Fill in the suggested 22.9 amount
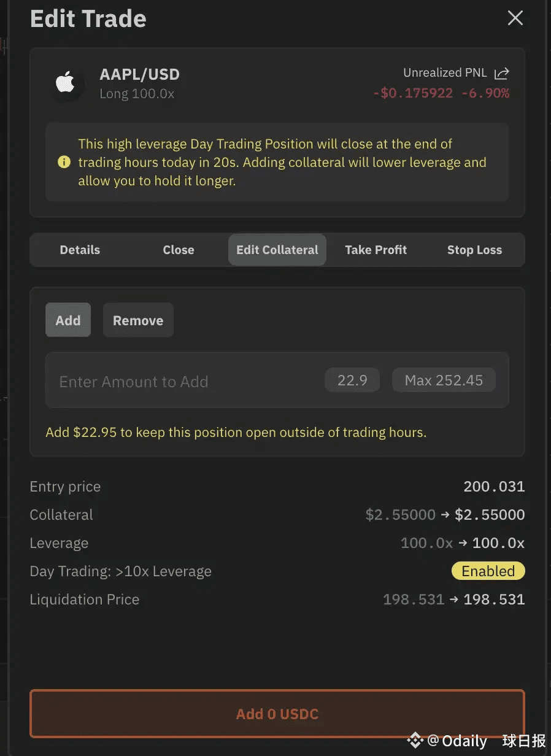 [x=352, y=380]
